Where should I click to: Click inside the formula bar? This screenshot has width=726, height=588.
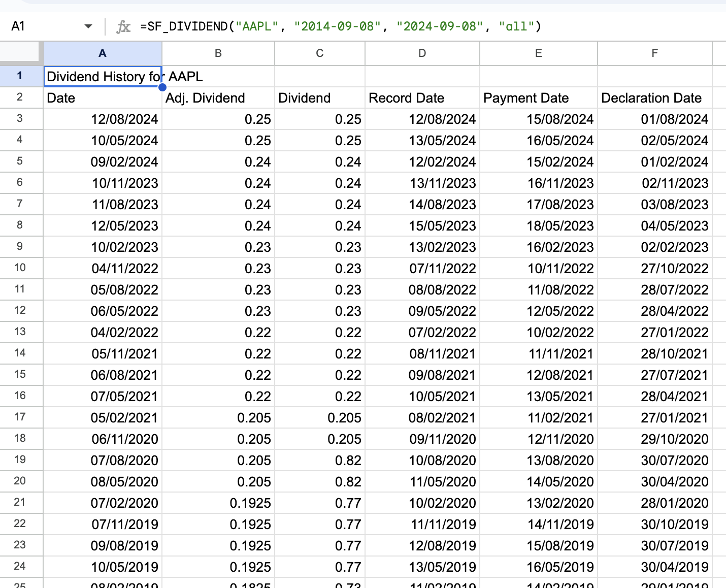click(355, 26)
